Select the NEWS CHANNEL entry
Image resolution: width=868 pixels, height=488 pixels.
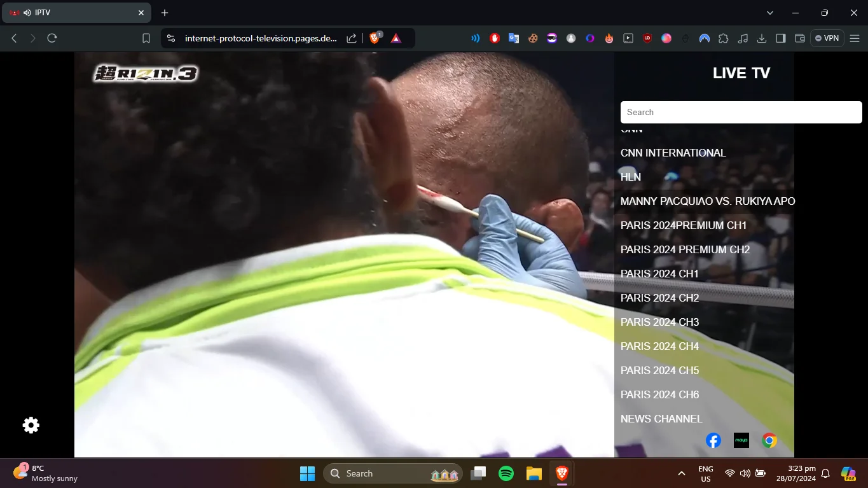[x=661, y=419]
